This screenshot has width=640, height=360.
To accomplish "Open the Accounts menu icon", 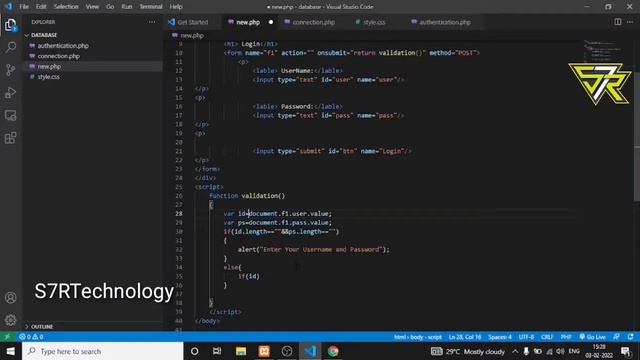I will 11,298.
